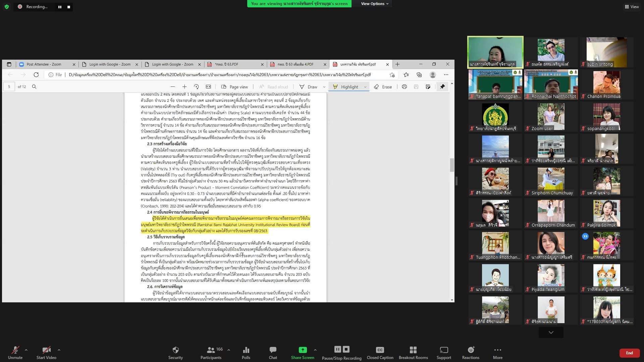This screenshot has height=362, width=644.
Task: Click the Share Screen icon
Action: click(x=303, y=350)
